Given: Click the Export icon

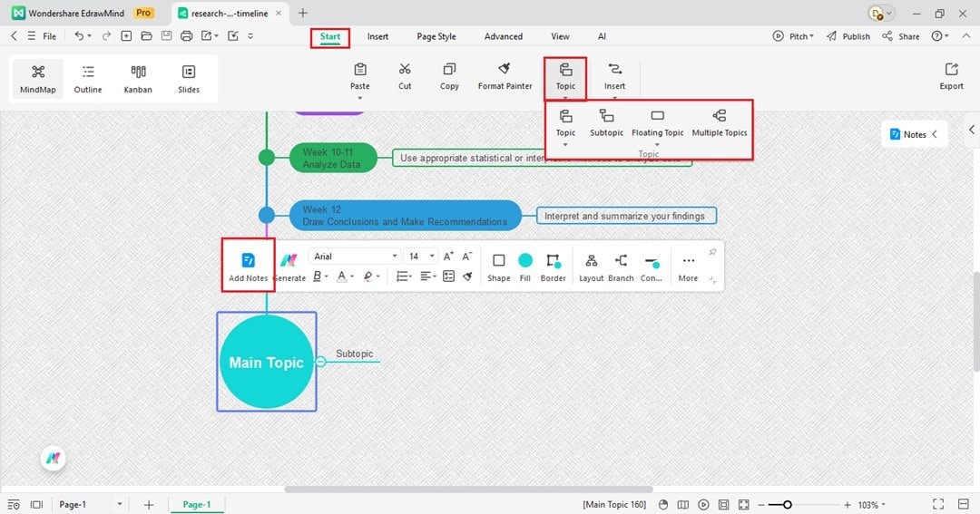Looking at the screenshot, I should pyautogui.click(x=951, y=69).
